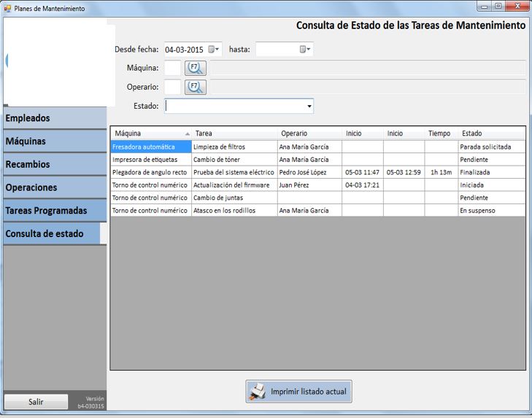Click the Juan Pérez operator cell

pyautogui.click(x=309, y=185)
